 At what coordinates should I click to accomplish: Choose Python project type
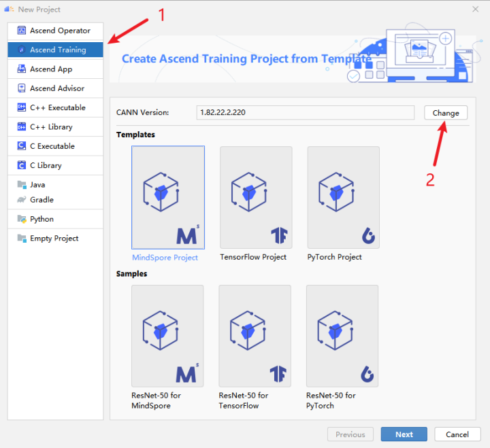click(55, 219)
